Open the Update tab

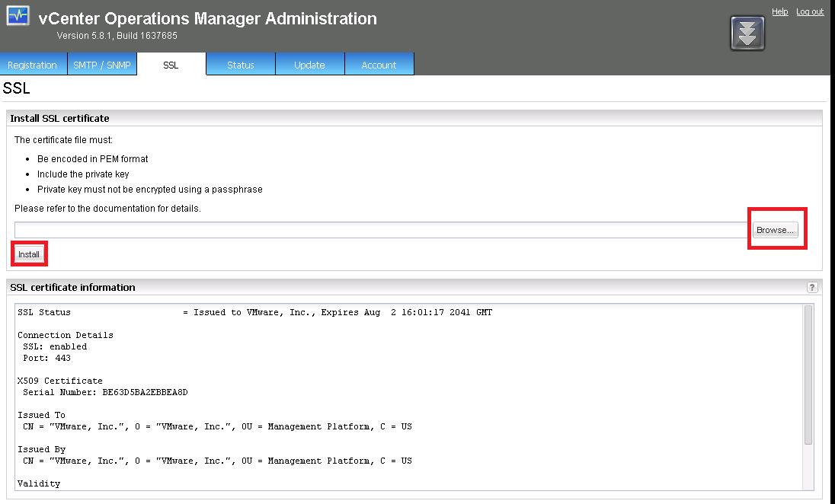(x=309, y=65)
